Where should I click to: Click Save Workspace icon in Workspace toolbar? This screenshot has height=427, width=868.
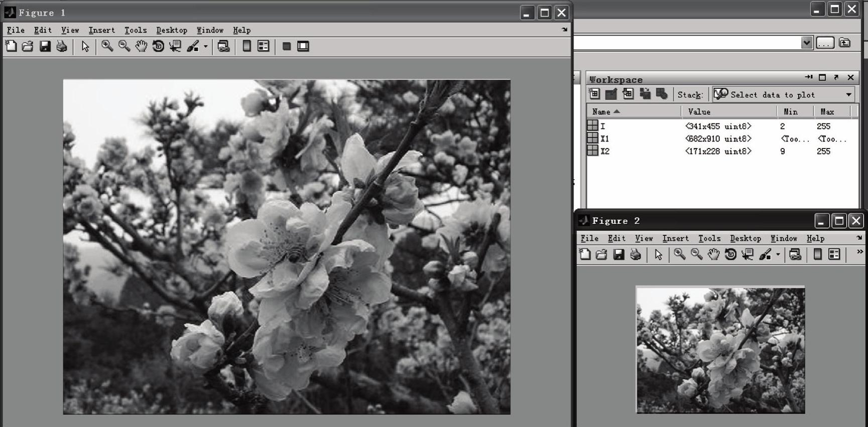coord(645,94)
